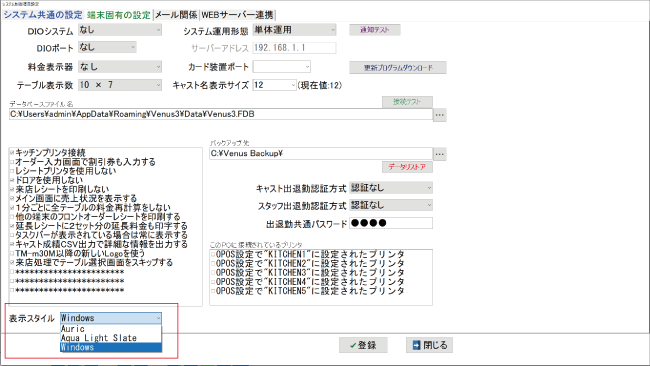Click サーバーアドレス input field
Screen dimensions: 650x366
tap(294, 48)
